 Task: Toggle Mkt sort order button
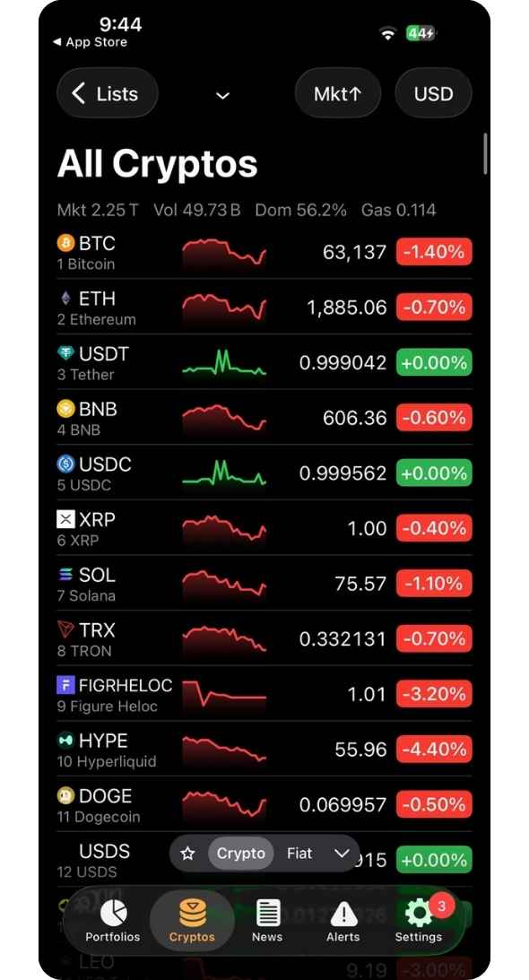coord(338,94)
